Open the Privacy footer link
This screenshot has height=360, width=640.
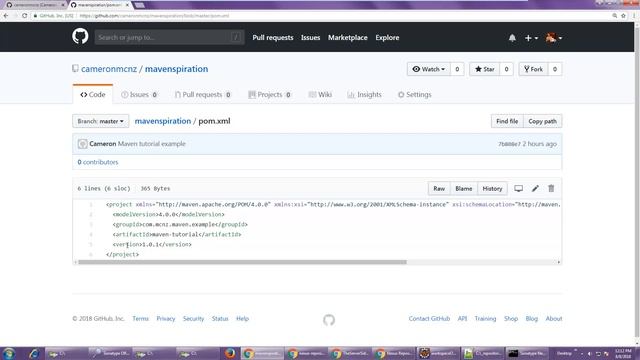166,318
